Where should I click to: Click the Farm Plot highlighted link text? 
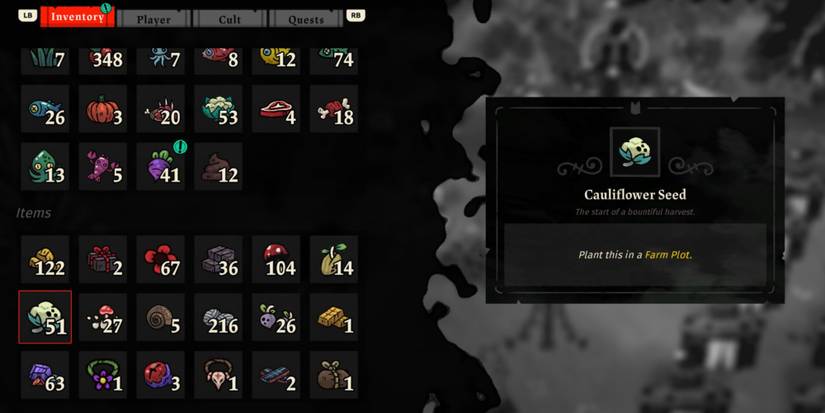tap(667, 255)
